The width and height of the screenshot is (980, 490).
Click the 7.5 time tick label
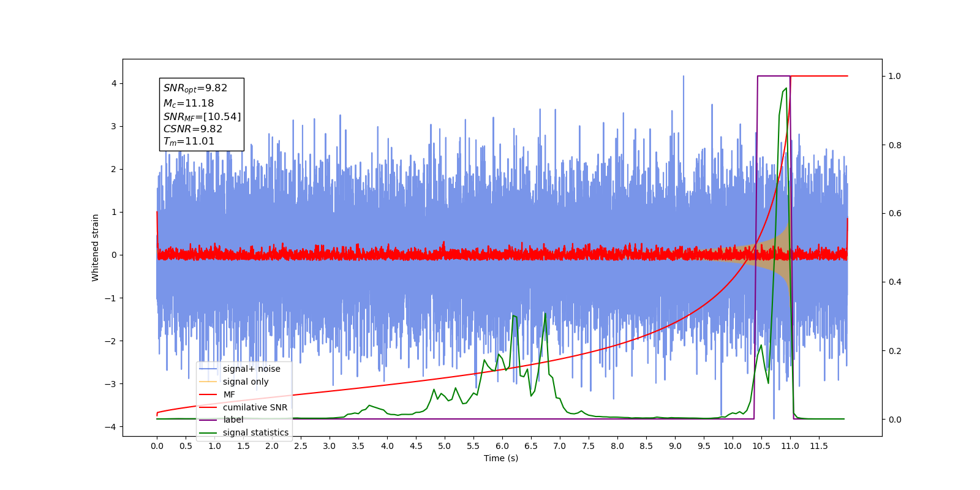coord(589,446)
